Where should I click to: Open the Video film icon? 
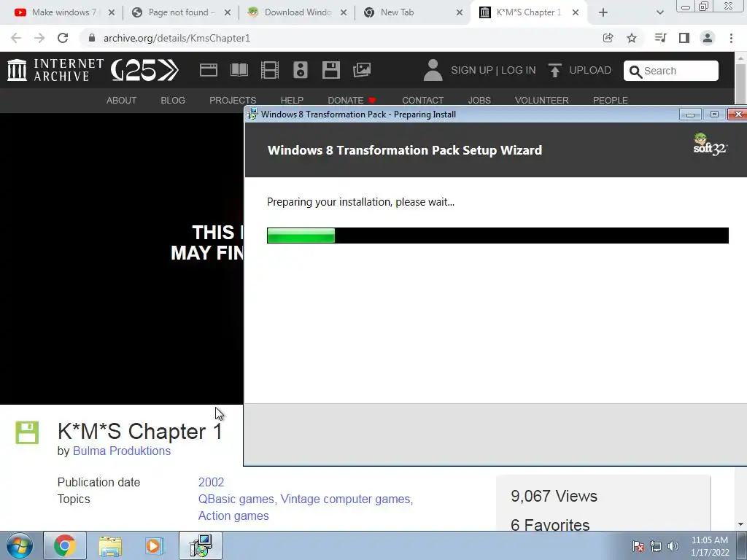click(270, 70)
